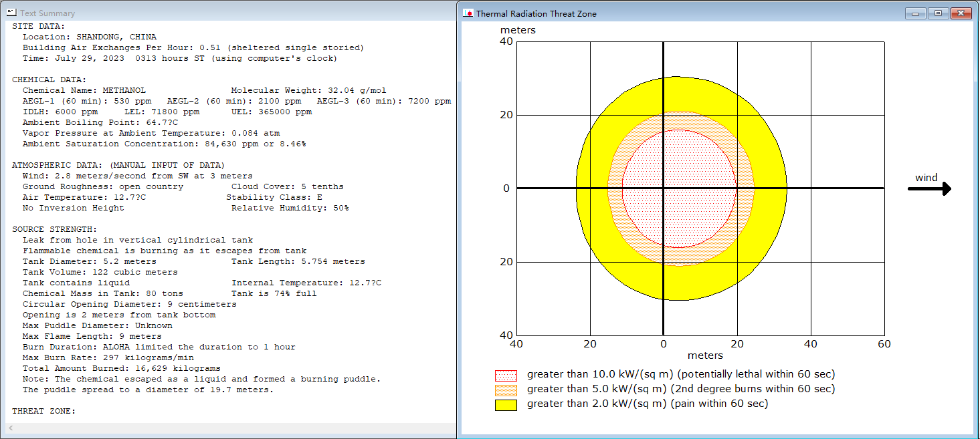
Task: Close the Thermal Radiation Threat Zone window
Action: (961, 13)
